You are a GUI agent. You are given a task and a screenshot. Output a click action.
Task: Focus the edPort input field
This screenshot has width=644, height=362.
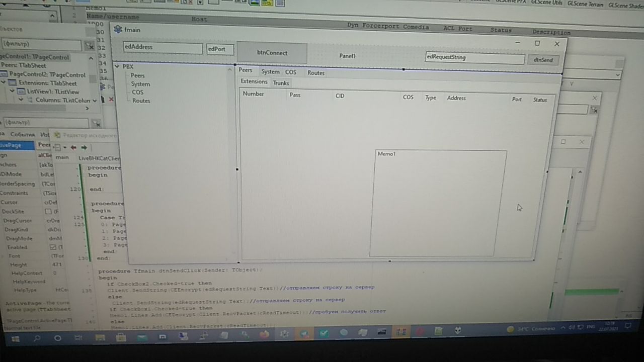point(220,49)
